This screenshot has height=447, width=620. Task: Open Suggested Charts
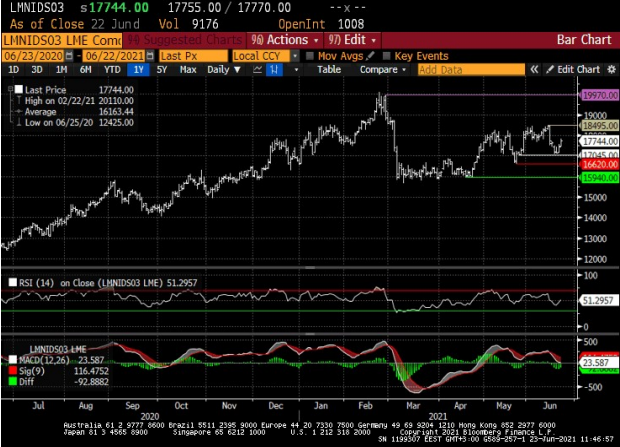point(185,40)
